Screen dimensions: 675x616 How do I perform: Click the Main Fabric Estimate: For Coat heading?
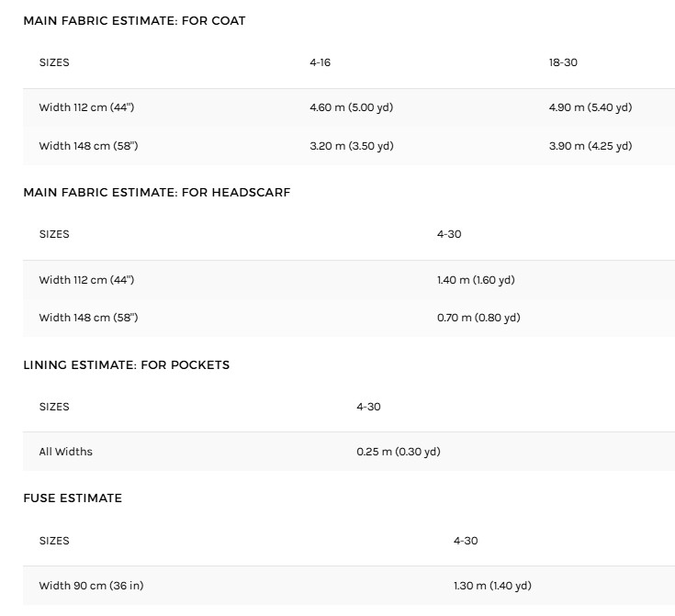pos(134,20)
